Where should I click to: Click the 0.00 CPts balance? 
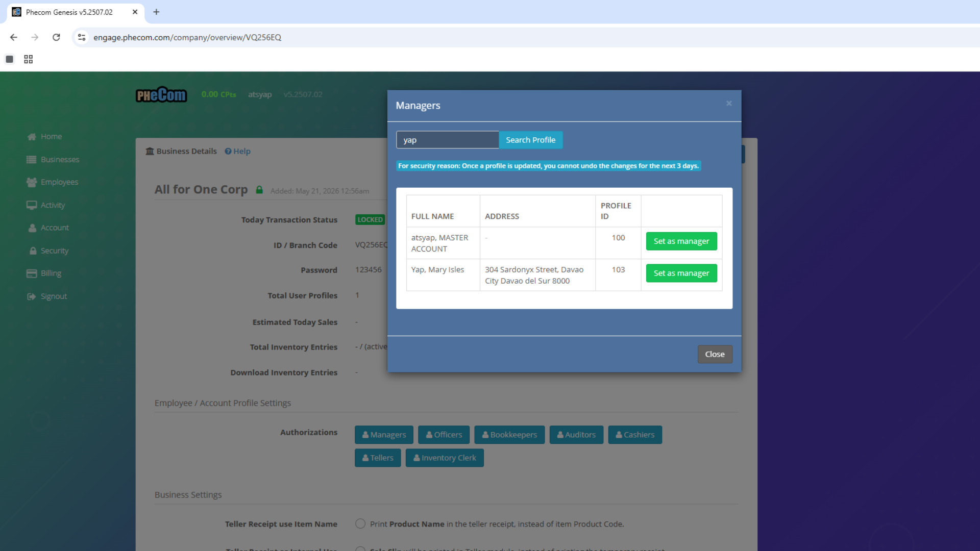pyautogui.click(x=218, y=94)
